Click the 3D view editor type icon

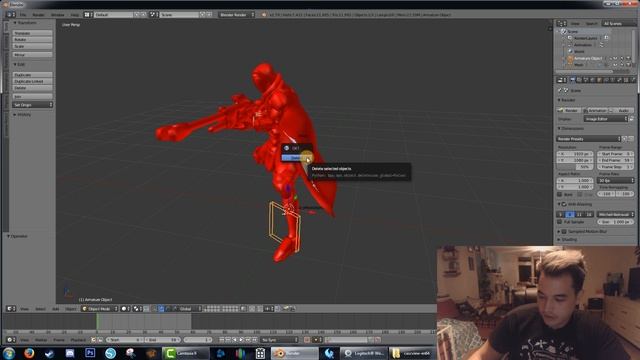tap(11, 309)
